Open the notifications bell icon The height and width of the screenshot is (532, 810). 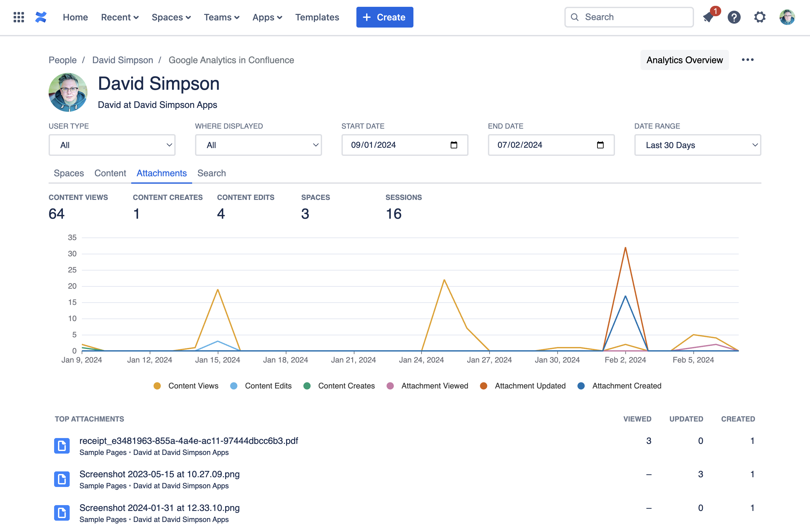click(709, 17)
